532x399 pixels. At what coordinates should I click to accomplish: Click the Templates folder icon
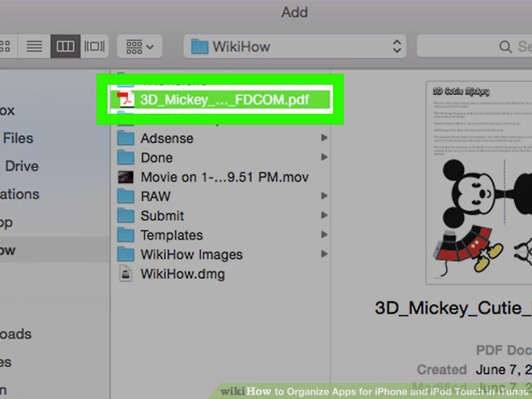pyautogui.click(x=126, y=235)
